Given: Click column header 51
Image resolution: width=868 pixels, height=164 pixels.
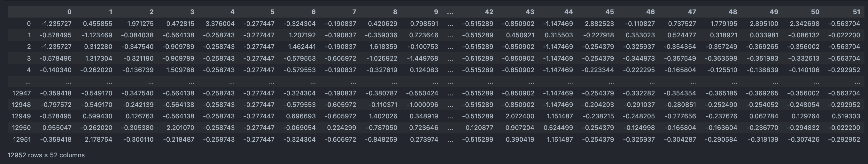Looking at the screenshot, I should [856, 12].
